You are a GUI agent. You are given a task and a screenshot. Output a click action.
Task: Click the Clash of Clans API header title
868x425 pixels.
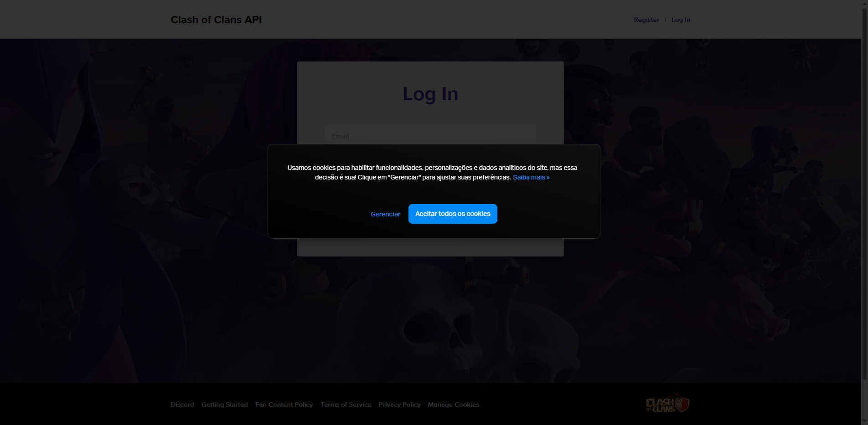[x=216, y=20]
